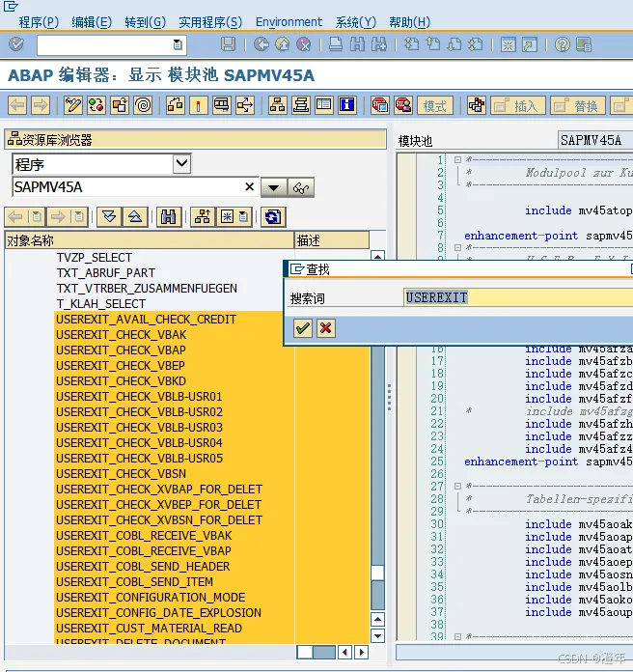Click the Pretty Printer icon beside 模式
This screenshot has height=672, width=633.
pos(477,105)
